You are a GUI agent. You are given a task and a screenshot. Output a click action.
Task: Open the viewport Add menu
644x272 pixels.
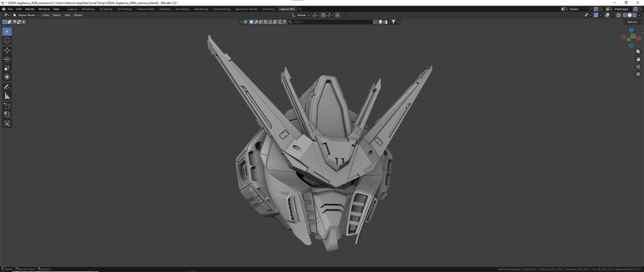[x=67, y=15]
